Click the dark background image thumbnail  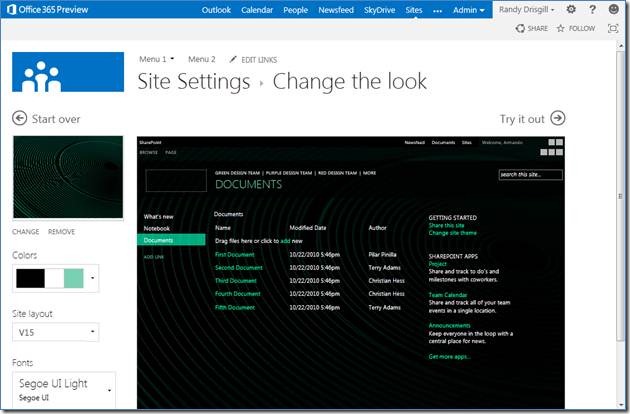pos(68,177)
